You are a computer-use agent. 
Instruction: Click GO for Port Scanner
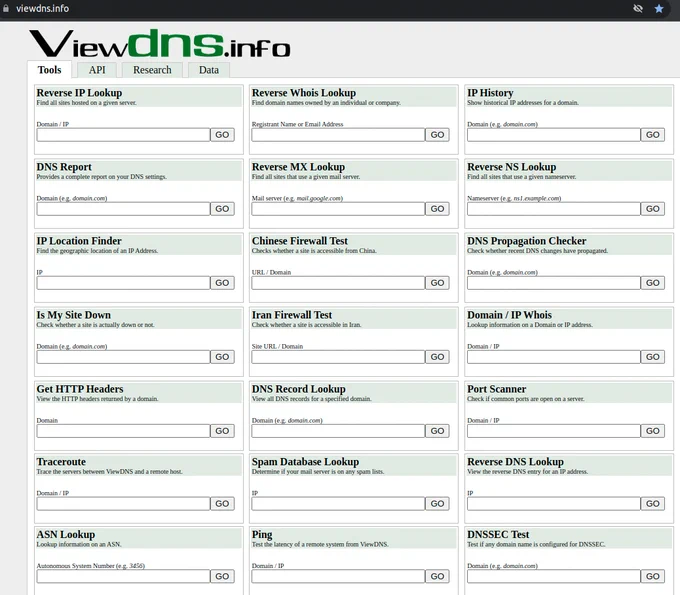point(653,431)
